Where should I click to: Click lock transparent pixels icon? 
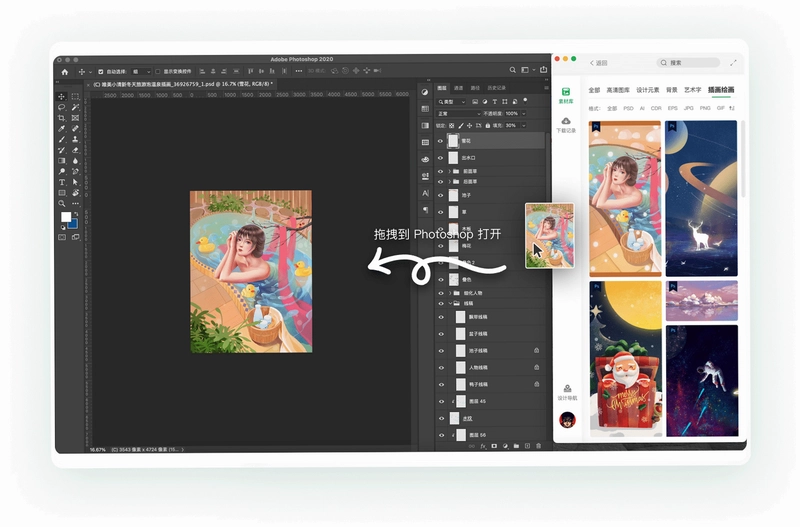(452, 126)
